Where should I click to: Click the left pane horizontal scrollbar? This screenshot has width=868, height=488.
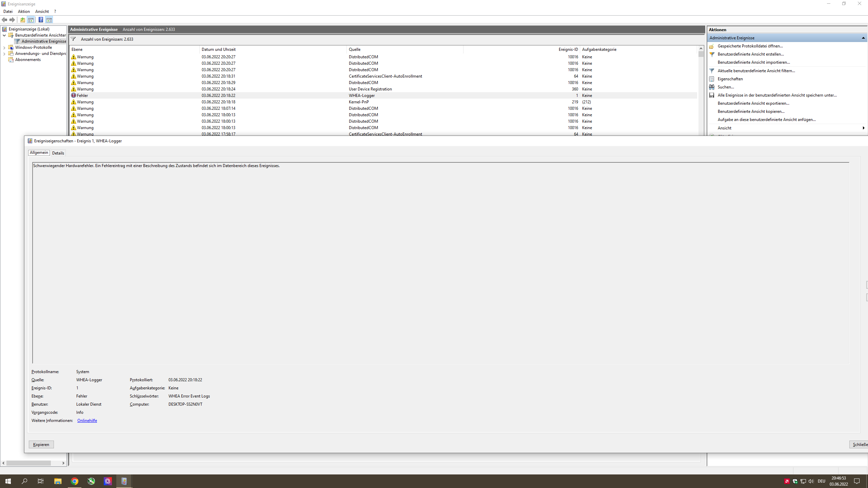point(29,463)
